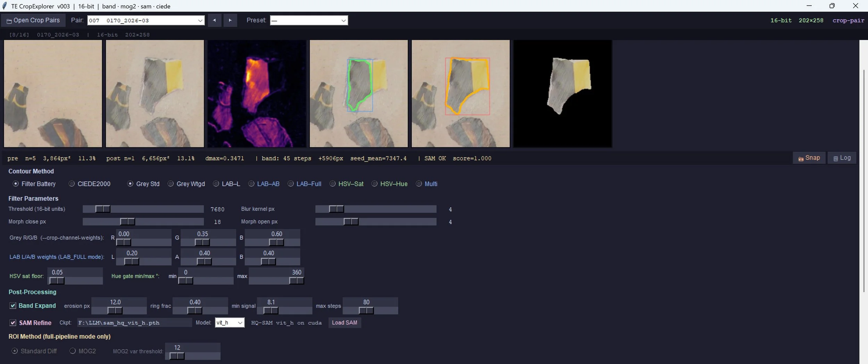Click the 'HQ-SAM vit_h on cuda' status text
The height and width of the screenshot is (364, 868).
coord(286,323)
